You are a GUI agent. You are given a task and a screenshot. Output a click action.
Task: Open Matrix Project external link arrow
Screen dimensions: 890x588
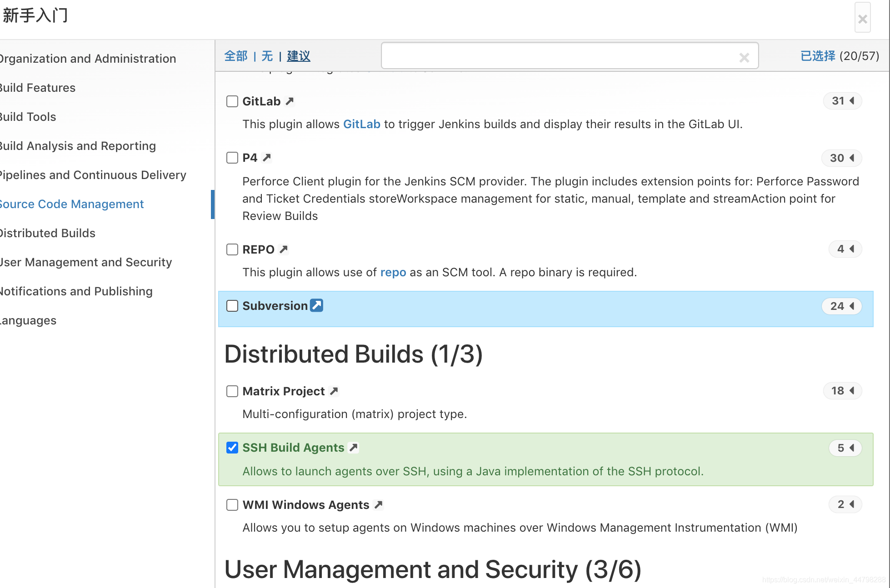pos(334,391)
